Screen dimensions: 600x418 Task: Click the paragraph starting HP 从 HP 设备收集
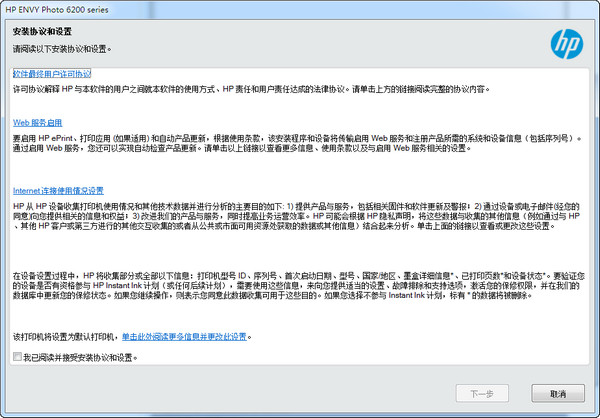297,216
